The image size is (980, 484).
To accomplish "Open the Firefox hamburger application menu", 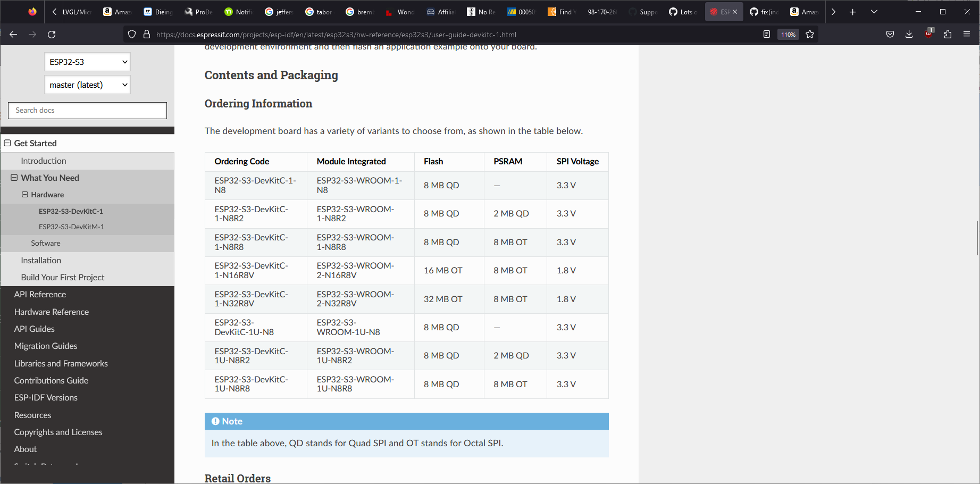I will point(967,34).
